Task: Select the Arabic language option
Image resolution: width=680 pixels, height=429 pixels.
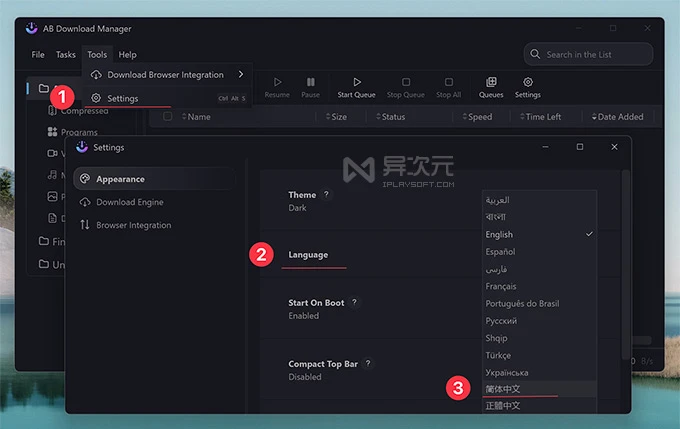Action: tap(539, 200)
